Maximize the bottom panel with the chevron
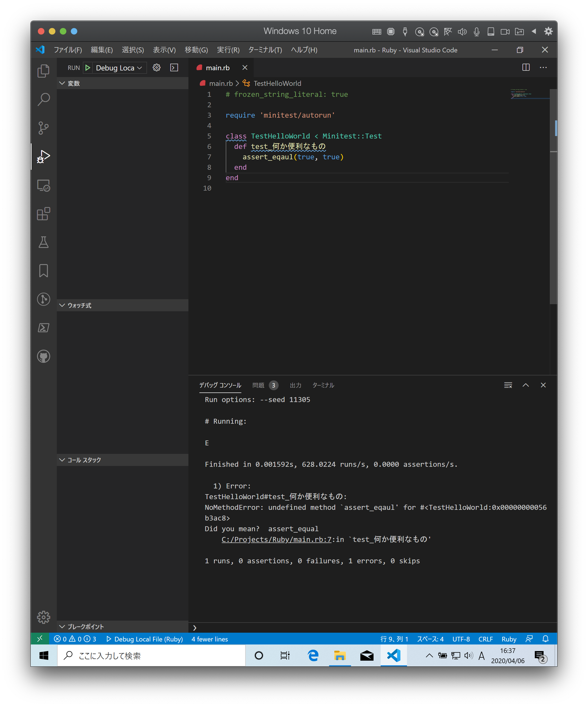Screen dimensions: 588x707 (525, 385)
